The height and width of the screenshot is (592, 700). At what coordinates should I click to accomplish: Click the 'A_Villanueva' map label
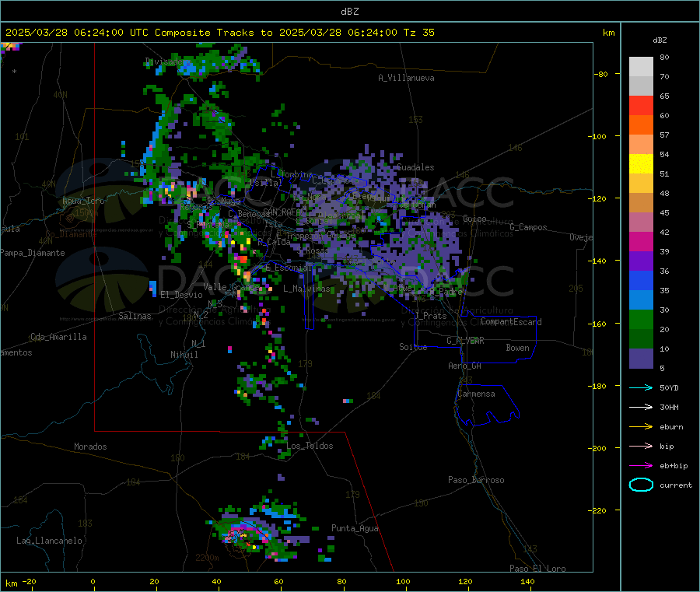point(406,78)
